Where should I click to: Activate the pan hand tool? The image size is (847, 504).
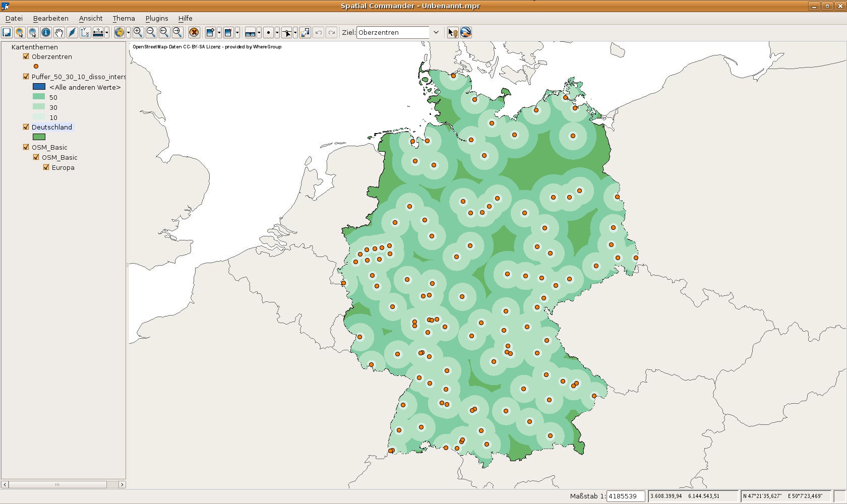click(59, 33)
